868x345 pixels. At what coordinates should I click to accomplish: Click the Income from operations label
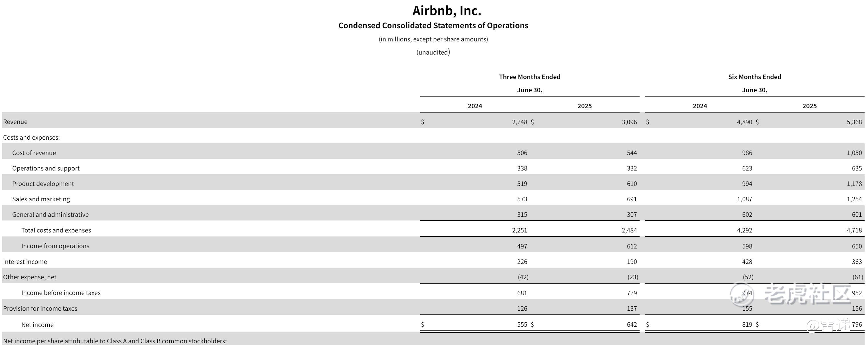[x=55, y=246]
